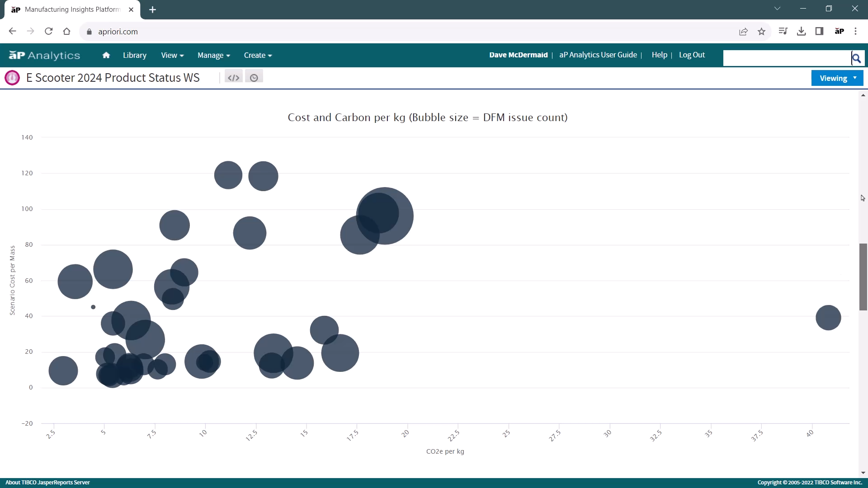Click the Log Out link
The image size is (868, 488).
click(692, 55)
